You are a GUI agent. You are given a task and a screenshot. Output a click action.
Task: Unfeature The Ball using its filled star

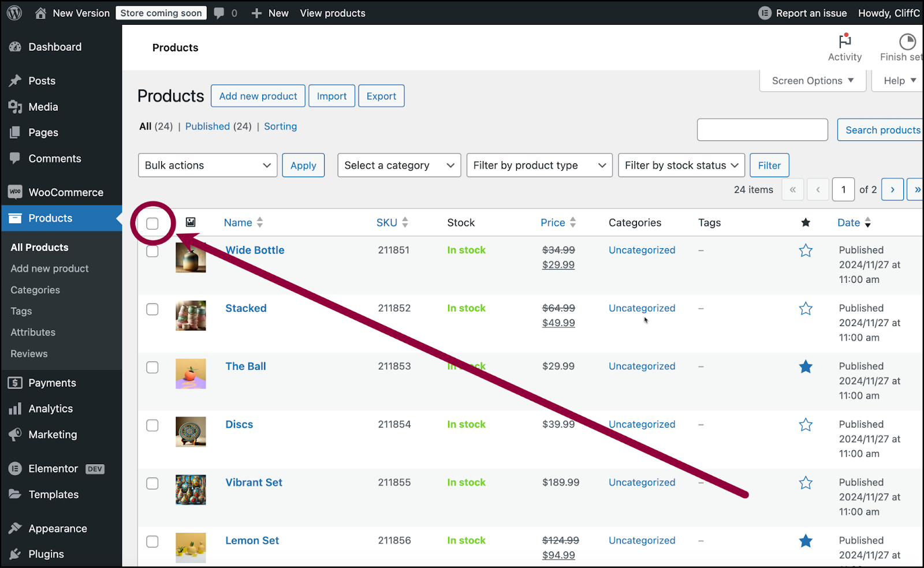[806, 367]
